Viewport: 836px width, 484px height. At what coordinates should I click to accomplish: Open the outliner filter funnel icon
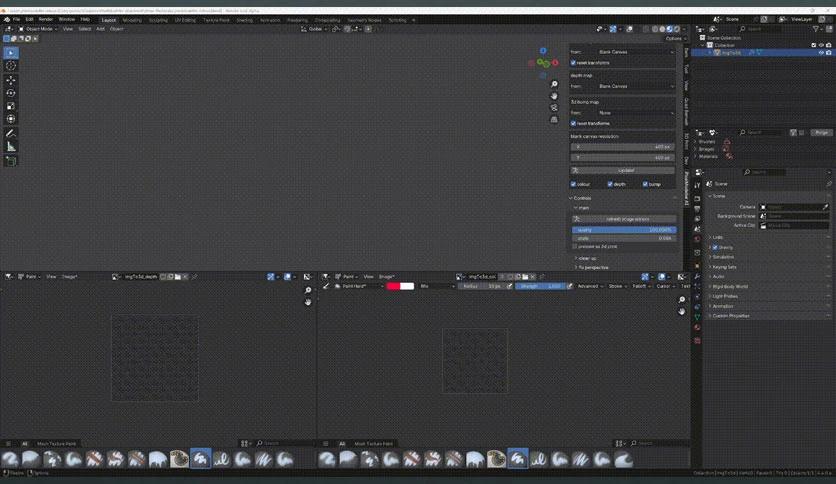click(816, 29)
